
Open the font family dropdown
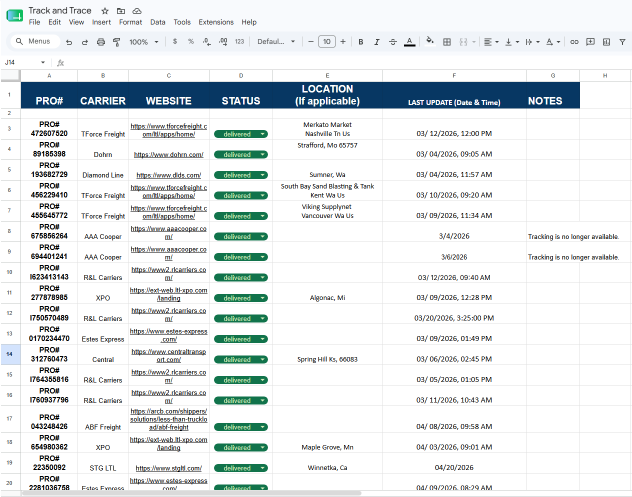coord(276,42)
